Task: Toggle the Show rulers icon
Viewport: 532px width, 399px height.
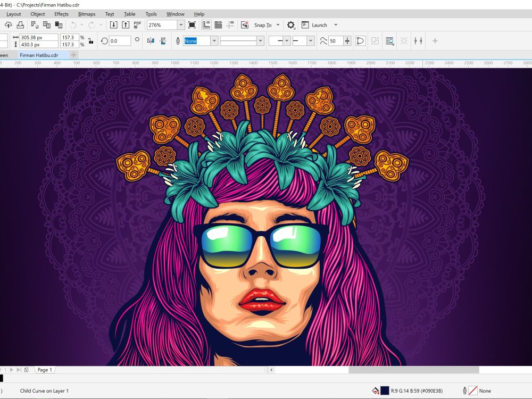Action: (x=206, y=25)
